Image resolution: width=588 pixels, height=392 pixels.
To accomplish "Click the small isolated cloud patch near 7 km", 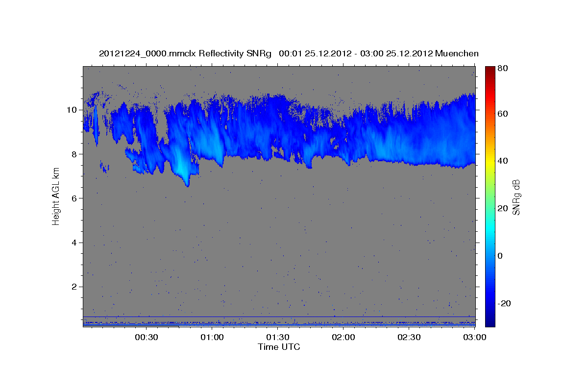I will pos(104,167).
